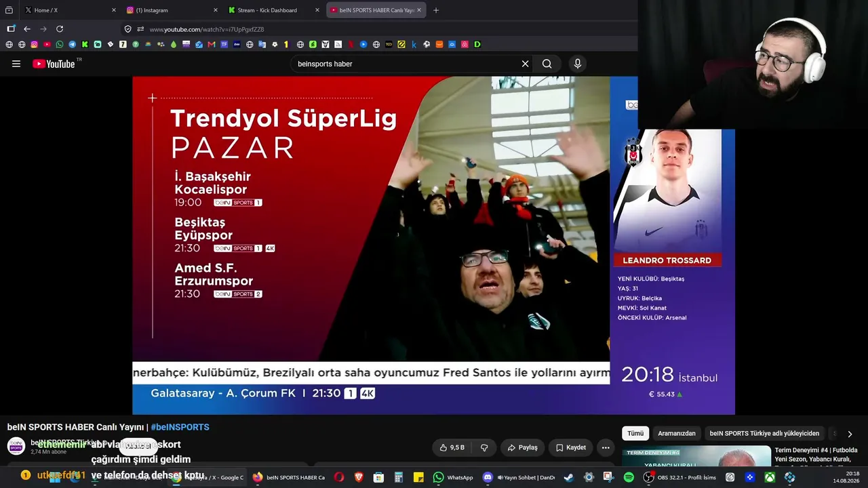The height and width of the screenshot is (488, 868).
Task: Open the beIN SPORTS channel avatar
Action: point(16,446)
